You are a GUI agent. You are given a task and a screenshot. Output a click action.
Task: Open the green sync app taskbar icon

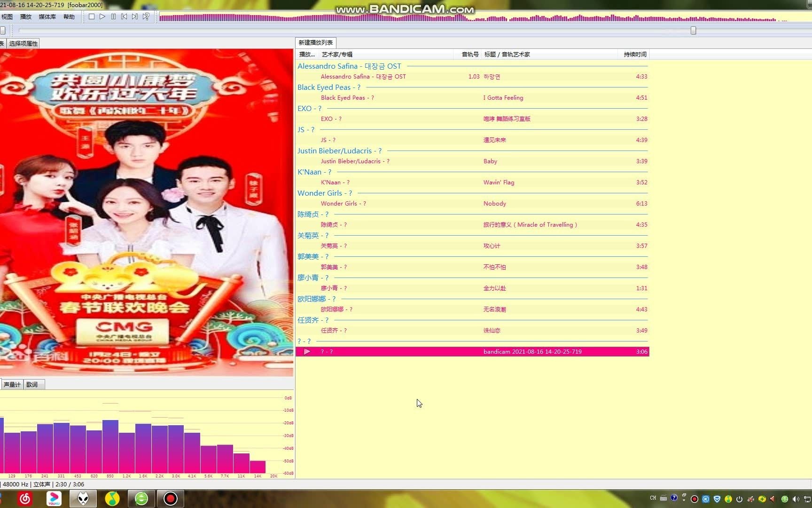click(x=141, y=499)
